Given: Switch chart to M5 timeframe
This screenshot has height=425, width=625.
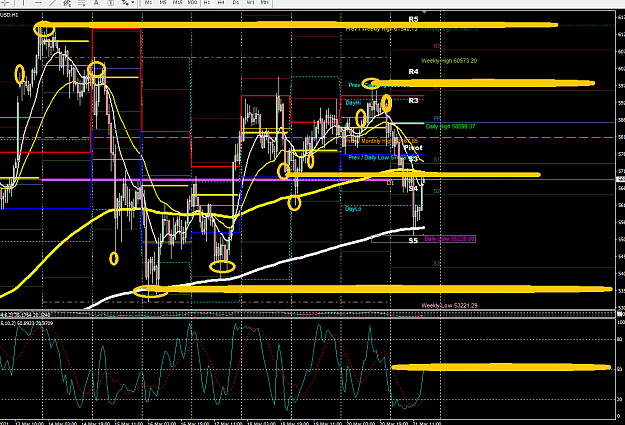Looking at the screenshot, I should tap(163, 2).
